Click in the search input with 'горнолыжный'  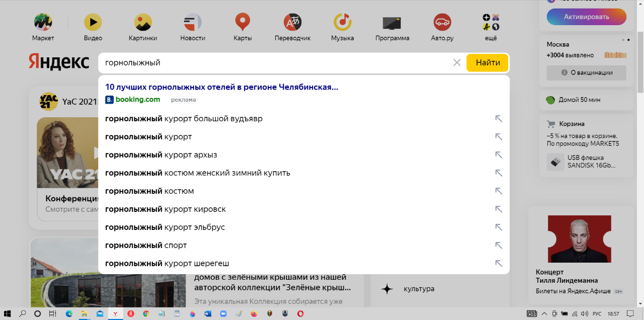click(x=276, y=63)
